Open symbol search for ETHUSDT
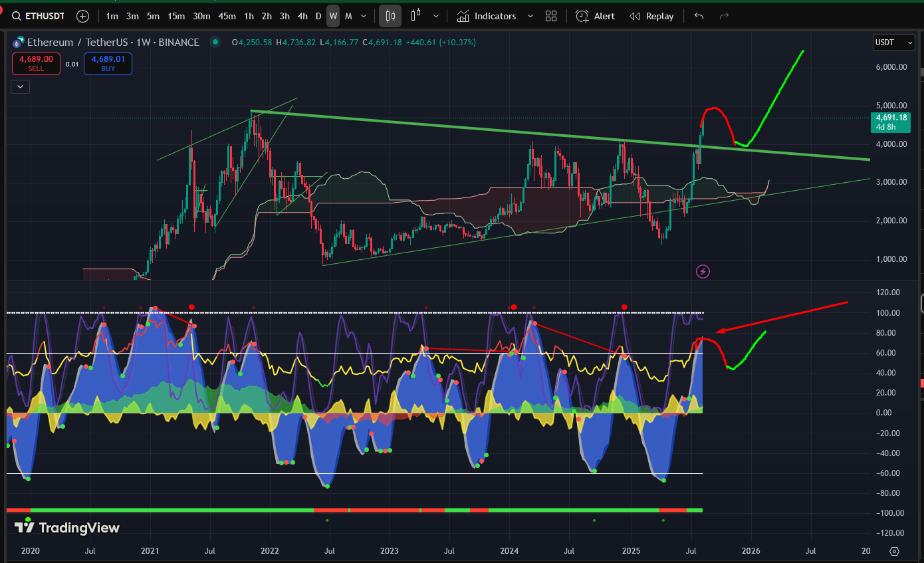This screenshot has width=924, height=563. click(38, 16)
